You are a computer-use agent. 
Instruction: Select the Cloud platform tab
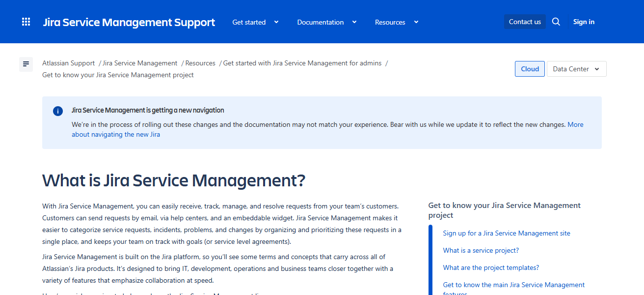530,68
